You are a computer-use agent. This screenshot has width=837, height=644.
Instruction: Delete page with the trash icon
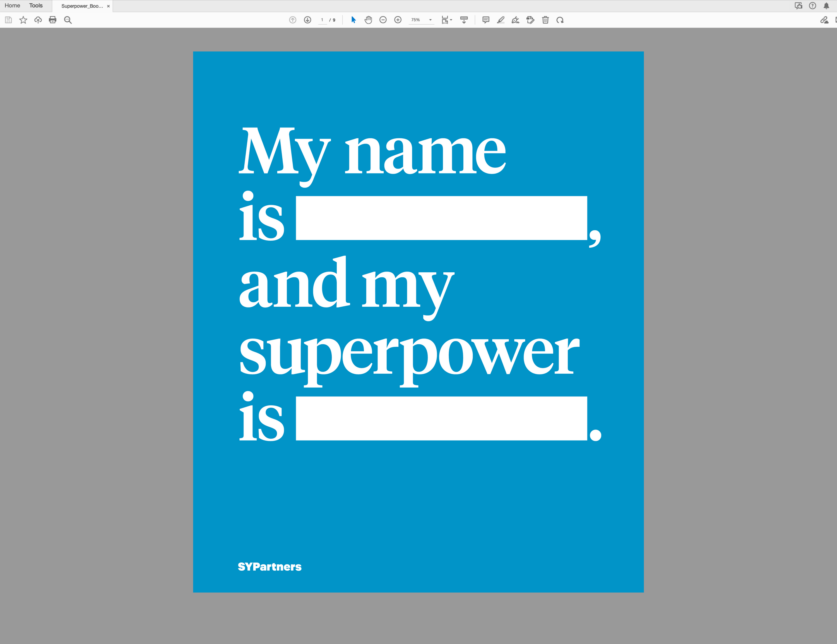[545, 20]
